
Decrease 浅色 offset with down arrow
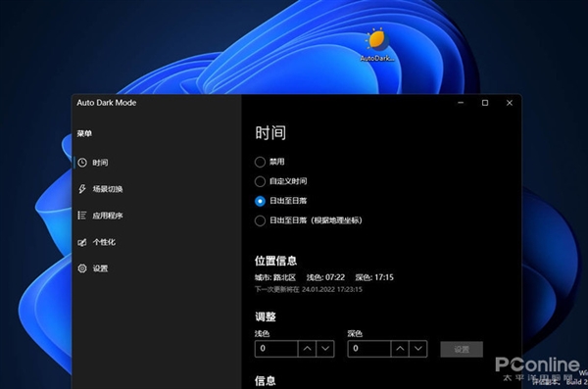(325, 349)
